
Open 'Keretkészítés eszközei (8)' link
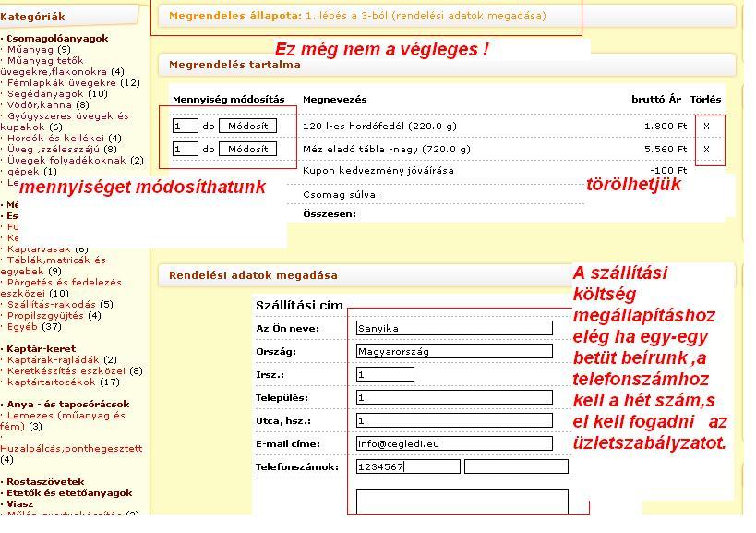click(75, 370)
